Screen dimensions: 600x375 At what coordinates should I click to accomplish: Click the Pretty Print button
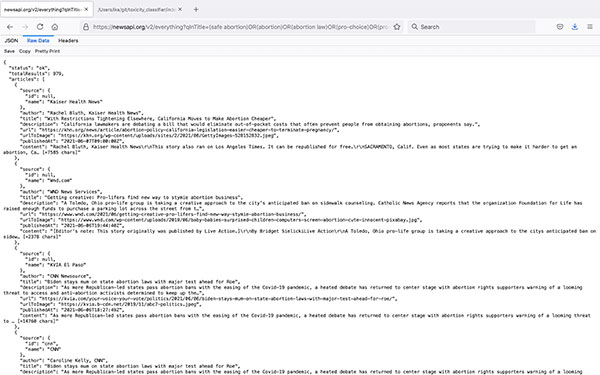pyautogui.click(x=47, y=51)
